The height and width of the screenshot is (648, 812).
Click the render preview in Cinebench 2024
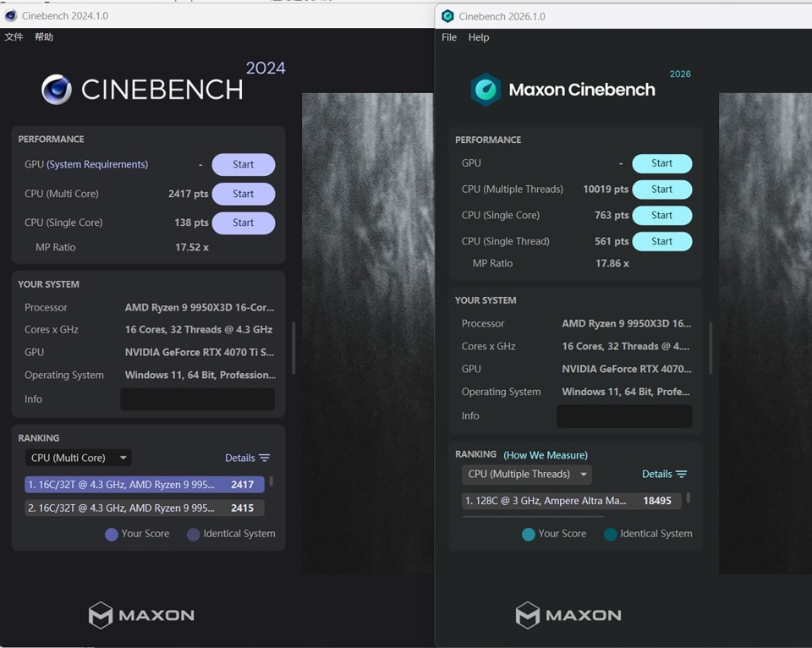coord(368,333)
